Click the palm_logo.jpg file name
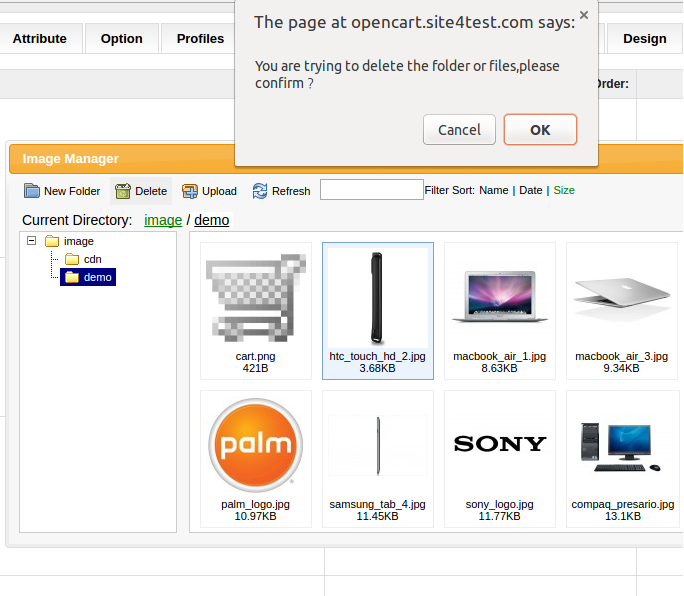Image resolution: width=684 pixels, height=596 pixels. [x=256, y=504]
